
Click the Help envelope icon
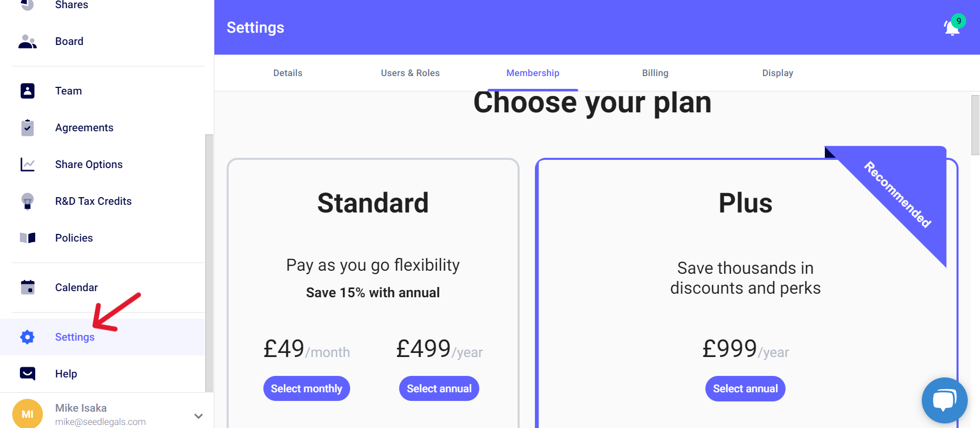click(28, 374)
